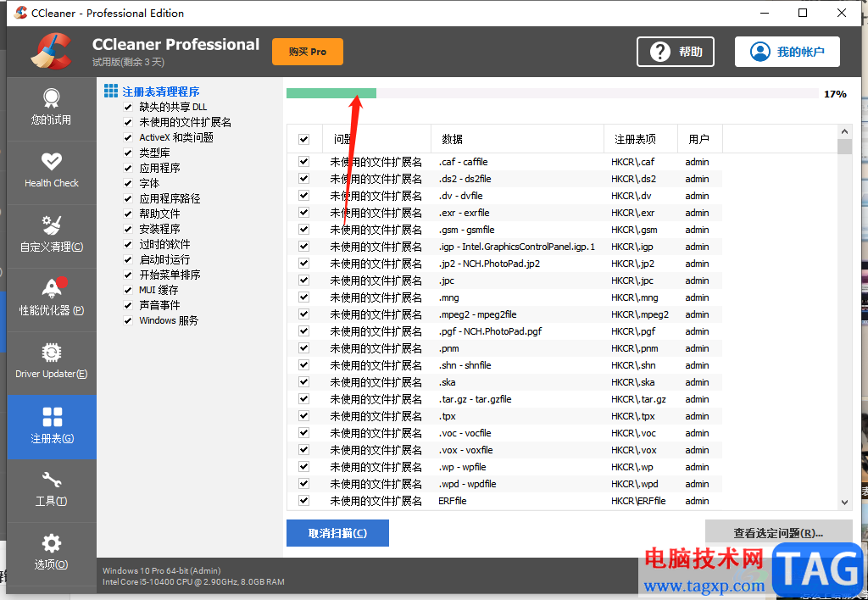The image size is (868, 600).
Task: Cancel the scan with 取消扫描 button
Action: pyautogui.click(x=337, y=533)
